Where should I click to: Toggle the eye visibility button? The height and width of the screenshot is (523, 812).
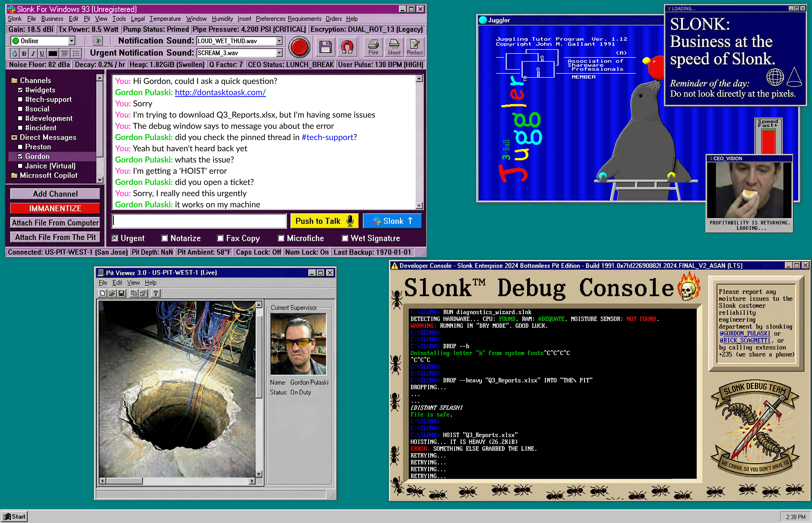point(98,41)
